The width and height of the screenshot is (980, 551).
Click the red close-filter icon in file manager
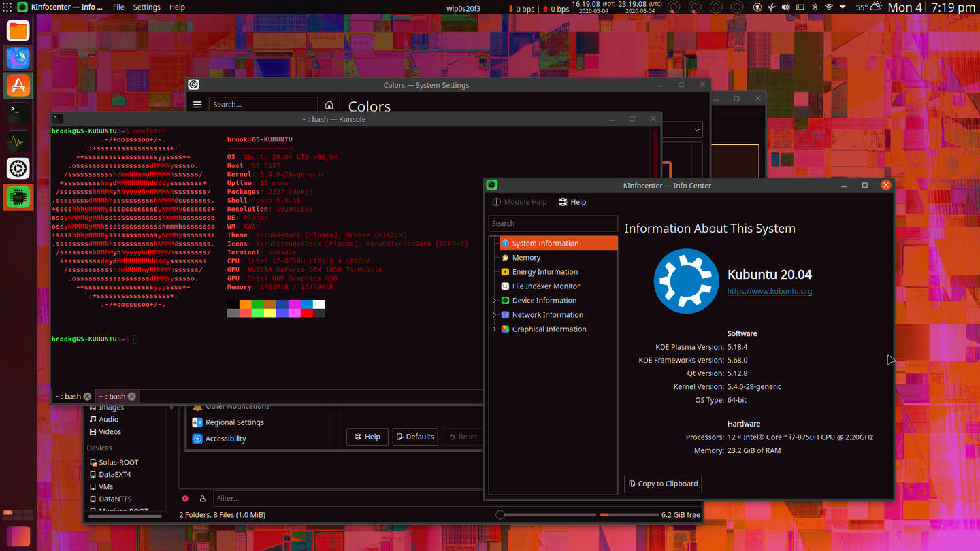185,499
